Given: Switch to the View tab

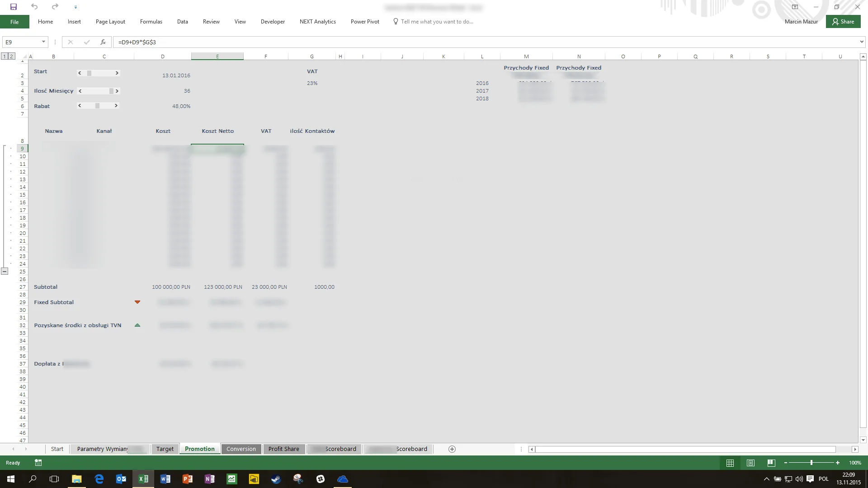Looking at the screenshot, I should tap(240, 22).
